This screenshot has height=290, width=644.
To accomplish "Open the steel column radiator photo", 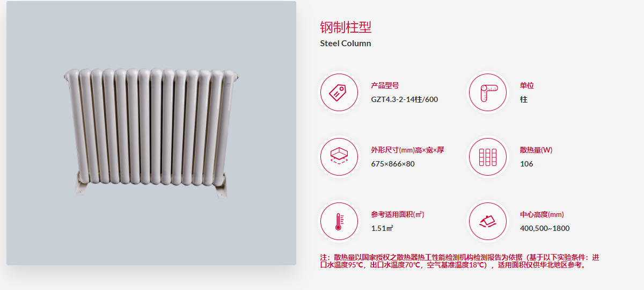I will [x=151, y=133].
